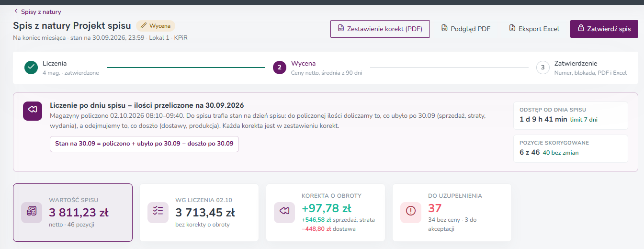Click the Odstęp od dnia spisu info box
The height and width of the screenshot is (249, 644).
click(570, 115)
